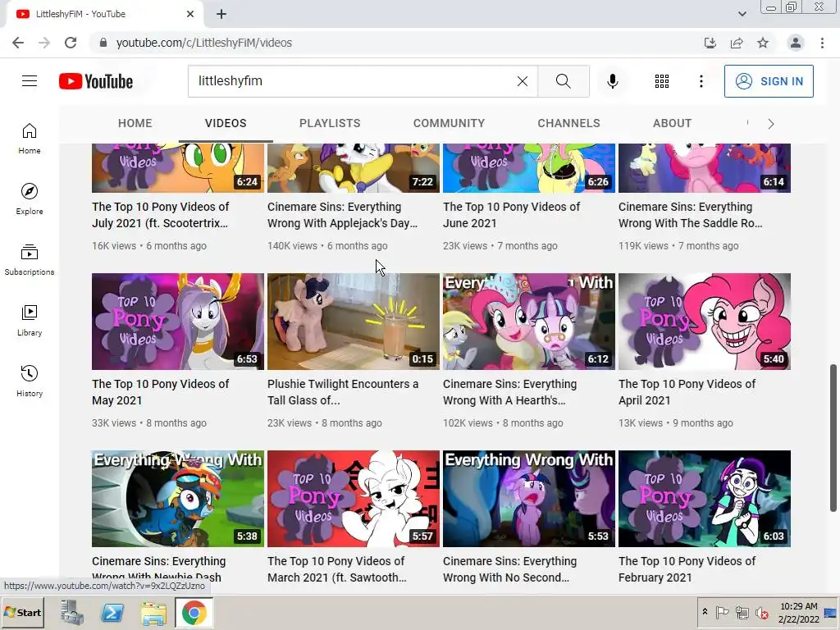Open File Explorer from the taskbar

coord(153,613)
